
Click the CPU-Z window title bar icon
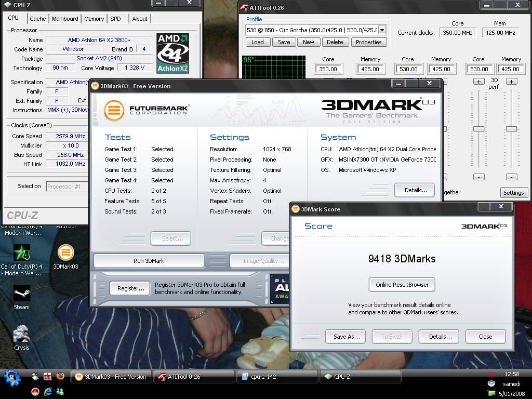(x=8, y=5)
